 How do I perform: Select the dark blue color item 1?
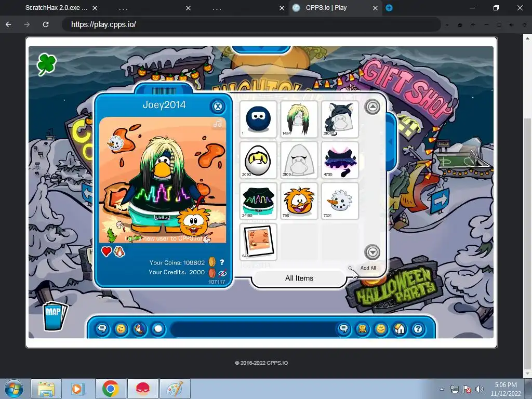pyautogui.click(x=258, y=119)
